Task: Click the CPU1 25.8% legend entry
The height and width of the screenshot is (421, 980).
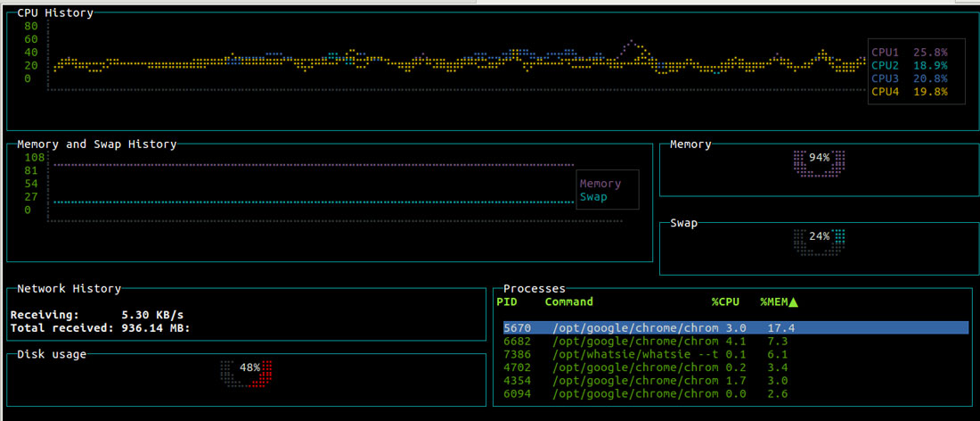Action: pyautogui.click(x=910, y=52)
